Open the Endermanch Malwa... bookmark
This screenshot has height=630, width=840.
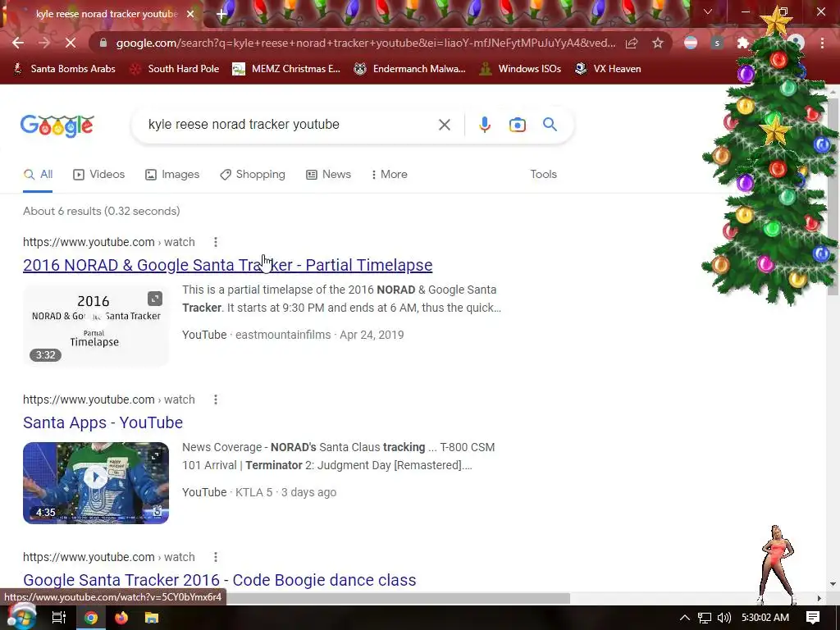pyautogui.click(x=410, y=69)
